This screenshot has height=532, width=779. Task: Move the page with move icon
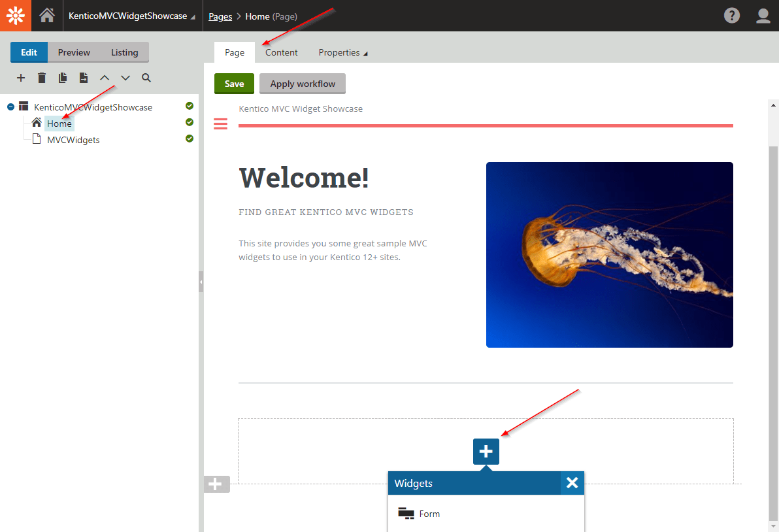tap(84, 78)
